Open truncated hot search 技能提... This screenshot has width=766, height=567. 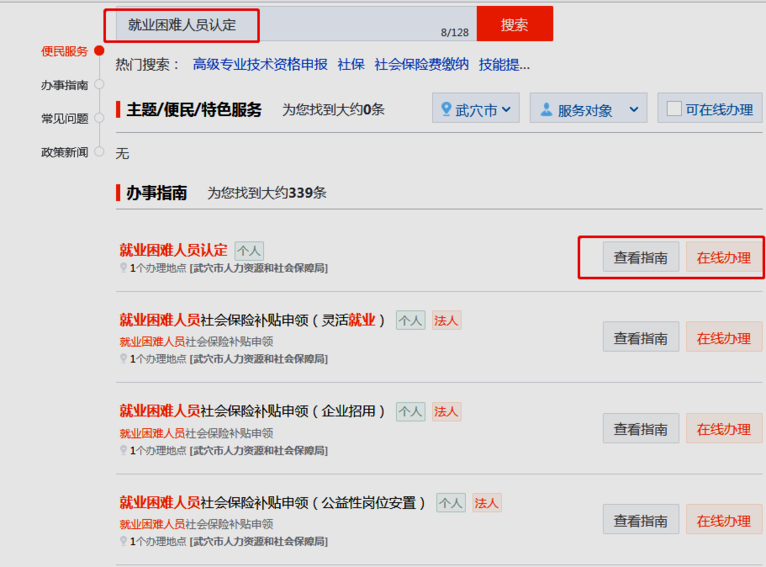(x=504, y=64)
